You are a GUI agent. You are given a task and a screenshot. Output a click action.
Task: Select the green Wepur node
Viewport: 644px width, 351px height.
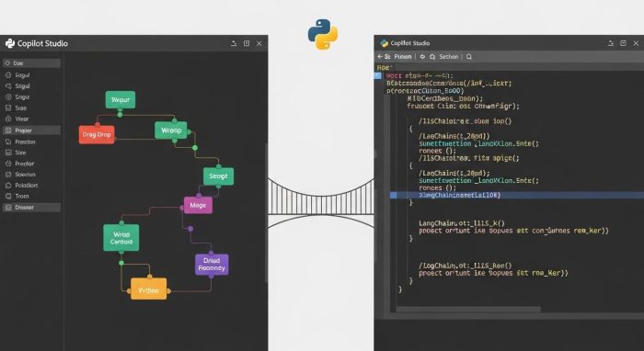pos(121,99)
